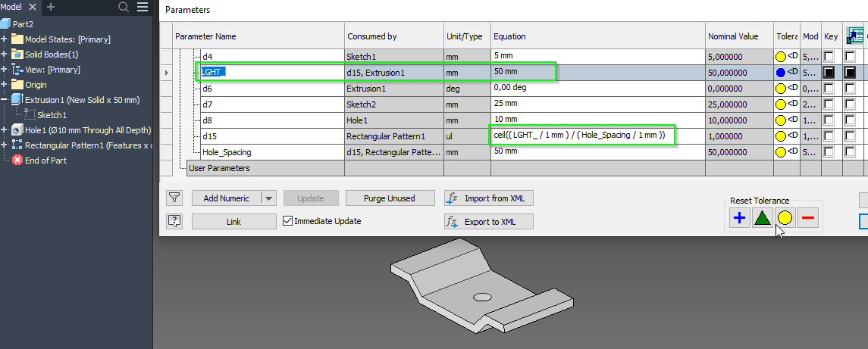868x349 pixels.
Task: Open the parameter filter funnel button
Action: point(174,198)
